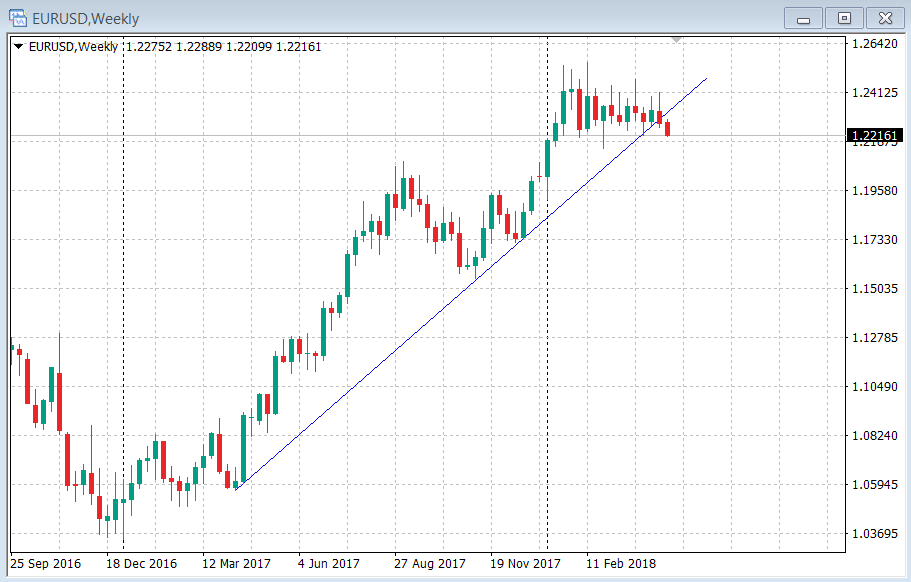Click the 1.08240 price scale label
Viewport: 911px width, 582px height.
tap(874, 436)
